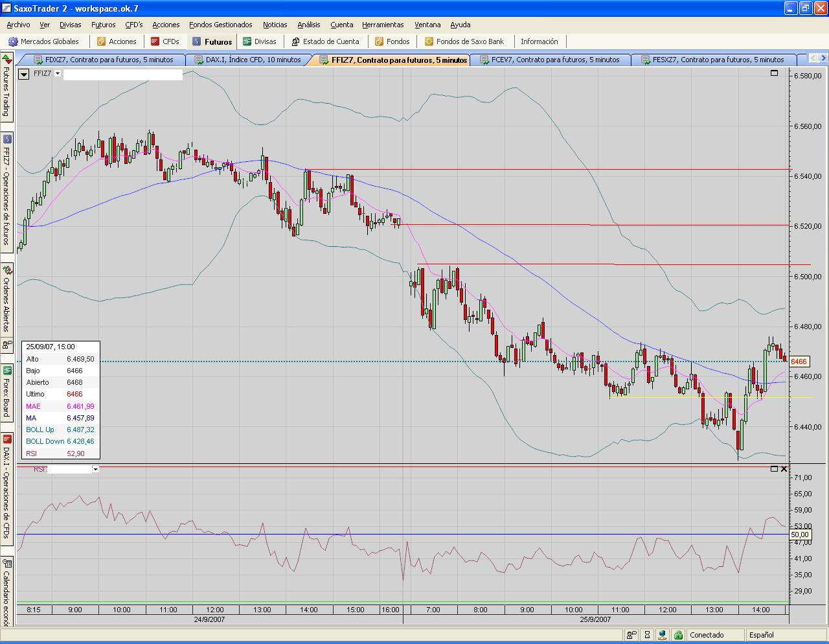The width and height of the screenshot is (829, 644).
Task: Click the chat user icon in status bar
Action: [x=631, y=635]
